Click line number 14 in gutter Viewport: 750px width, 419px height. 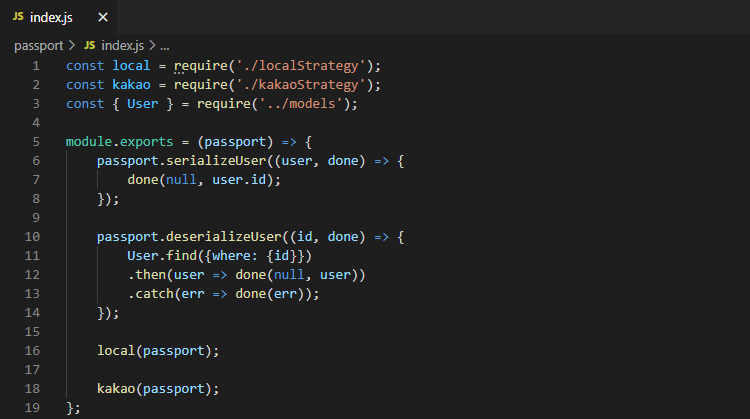coord(32,313)
